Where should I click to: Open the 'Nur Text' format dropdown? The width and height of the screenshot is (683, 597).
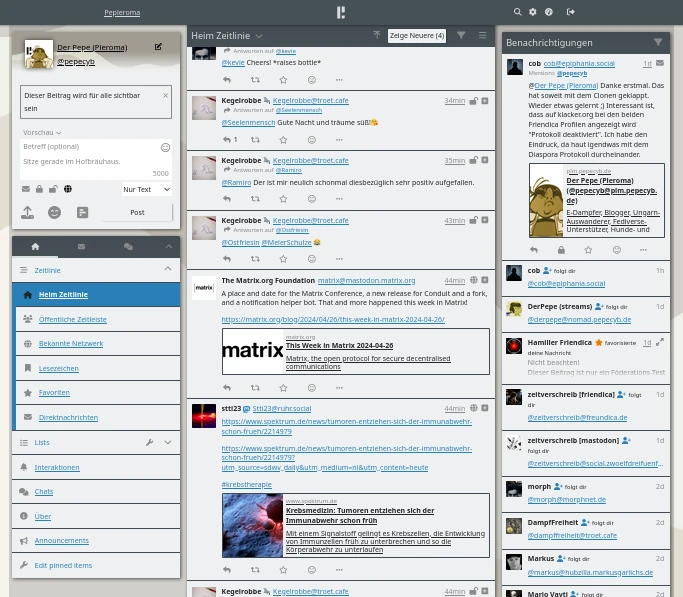click(146, 189)
